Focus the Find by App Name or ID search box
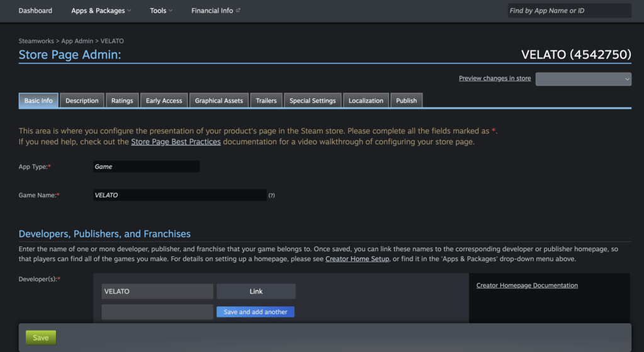The width and height of the screenshot is (644, 352). [x=569, y=11]
